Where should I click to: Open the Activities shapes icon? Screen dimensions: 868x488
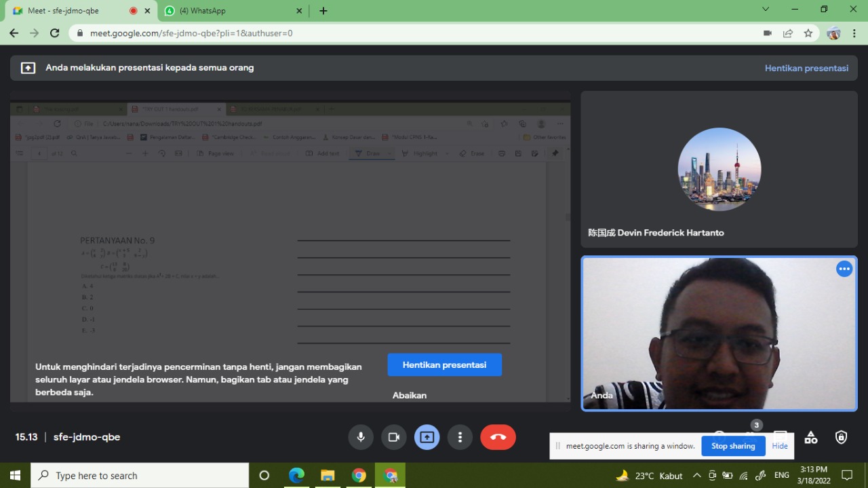tap(810, 438)
